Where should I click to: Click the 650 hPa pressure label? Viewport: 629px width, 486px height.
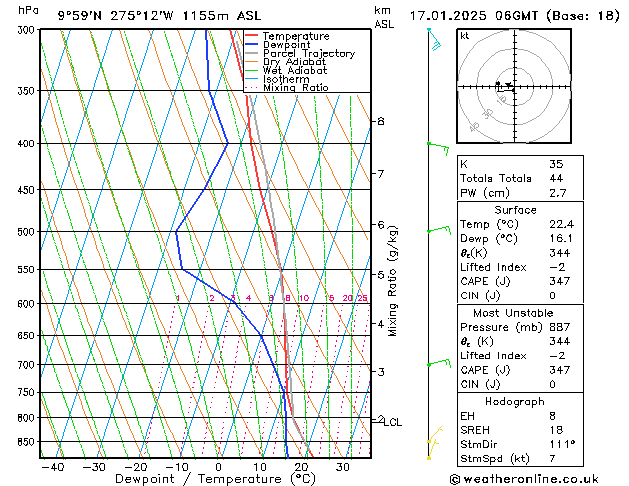pos(28,335)
